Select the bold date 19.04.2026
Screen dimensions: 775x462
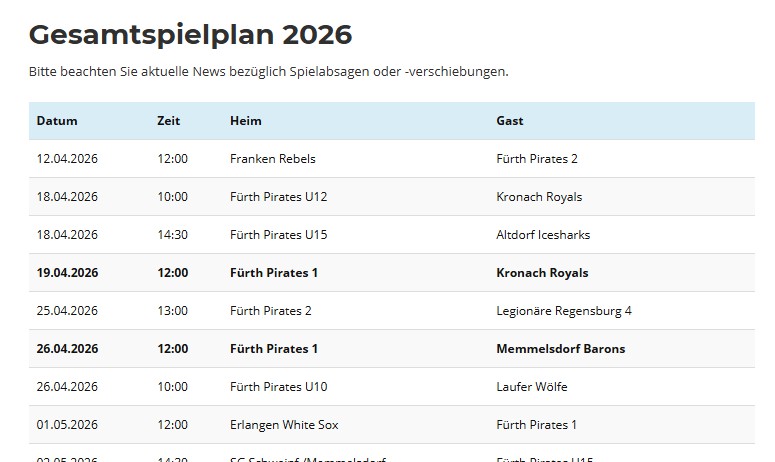pyautogui.click(x=67, y=273)
